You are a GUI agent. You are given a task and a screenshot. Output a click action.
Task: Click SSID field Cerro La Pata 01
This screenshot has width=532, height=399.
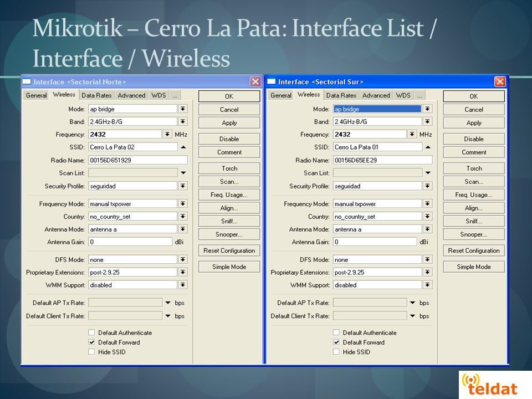click(x=377, y=147)
